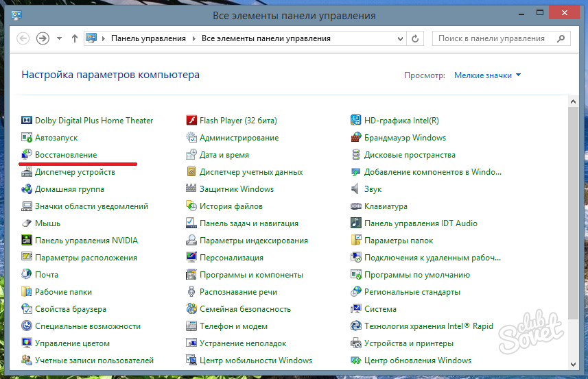Open the Flash Player (32 бита) icon

(x=191, y=121)
